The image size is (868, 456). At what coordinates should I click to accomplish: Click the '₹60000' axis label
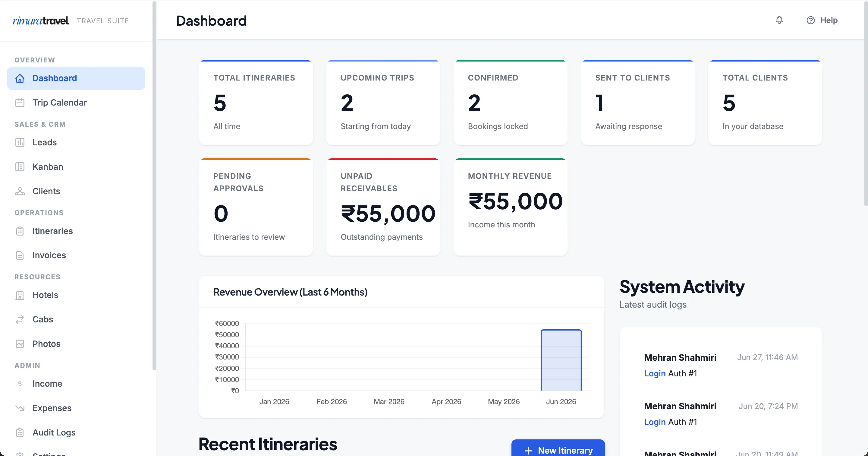coord(227,323)
